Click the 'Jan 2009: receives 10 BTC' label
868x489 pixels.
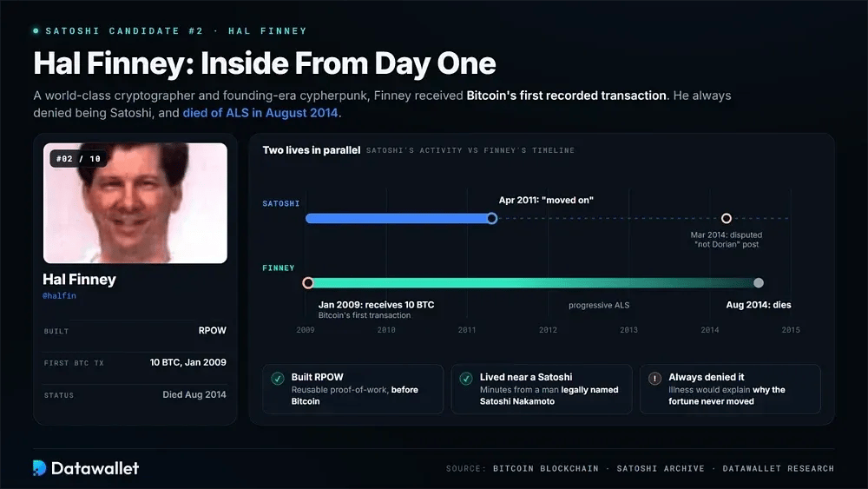coord(376,305)
